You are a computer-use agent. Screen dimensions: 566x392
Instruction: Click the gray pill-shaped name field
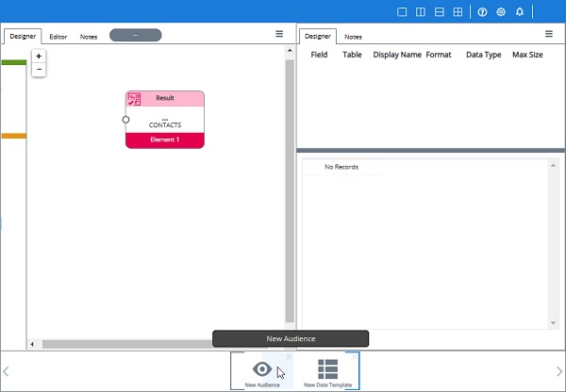[135, 35]
